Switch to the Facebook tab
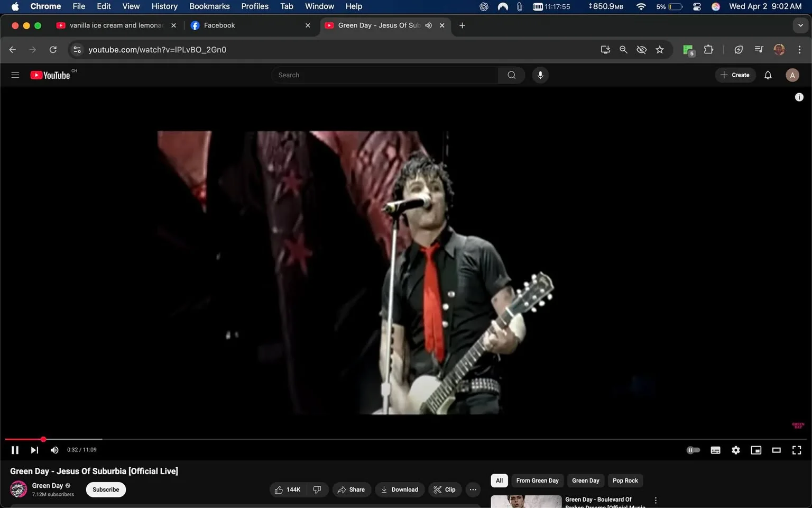Image resolution: width=812 pixels, height=508 pixels. pos(219,25)
